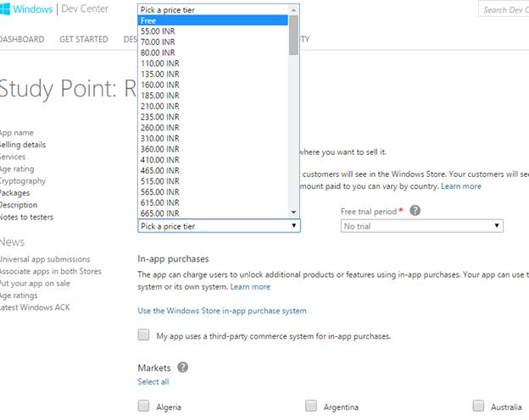The image size is (529, 420).
Task: Go to the Get Started menu
Action: tap(83, 39)
